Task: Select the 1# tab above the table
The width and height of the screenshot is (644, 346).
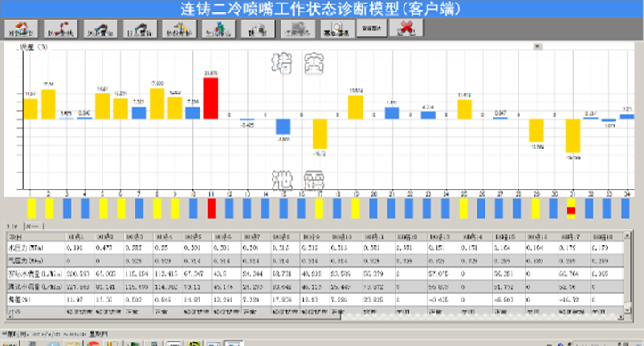Action: pyautogui.click(x=12, y=226)
